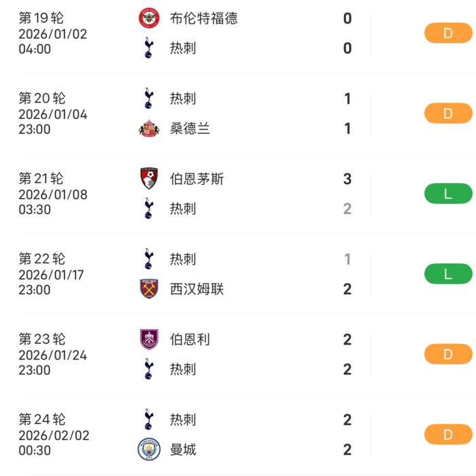
Task: Click the West Ham club crest
Action: click(x=148, y=289)
